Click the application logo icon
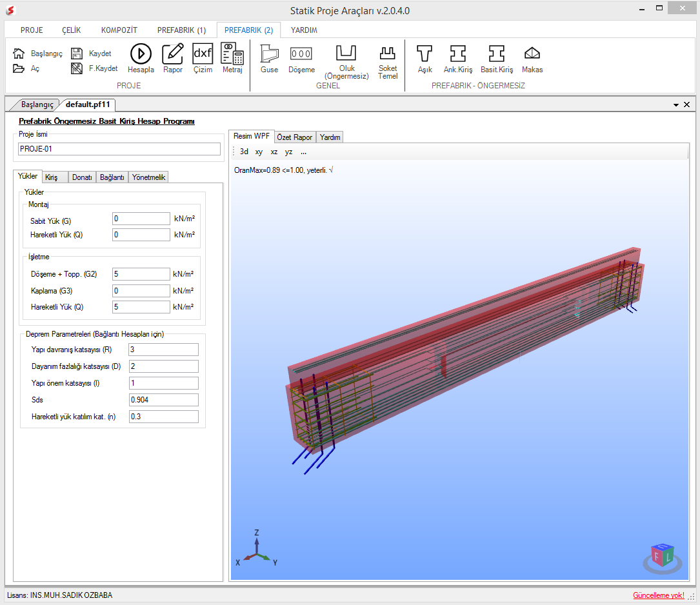The image size is (700, 605). click(10, 10)
